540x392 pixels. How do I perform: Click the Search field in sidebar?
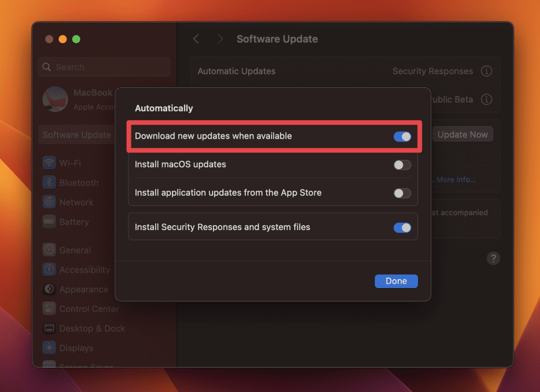click(x=104, y=67)
